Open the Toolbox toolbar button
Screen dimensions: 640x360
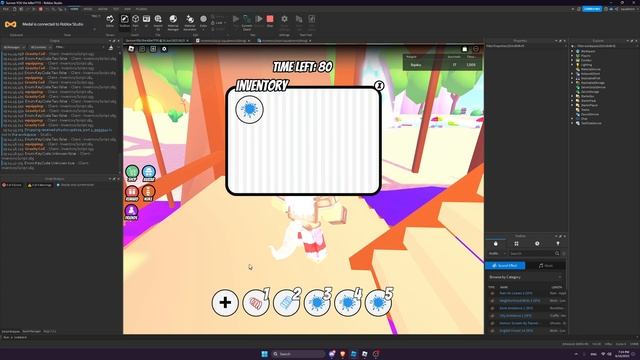click(x=124, y=21)
